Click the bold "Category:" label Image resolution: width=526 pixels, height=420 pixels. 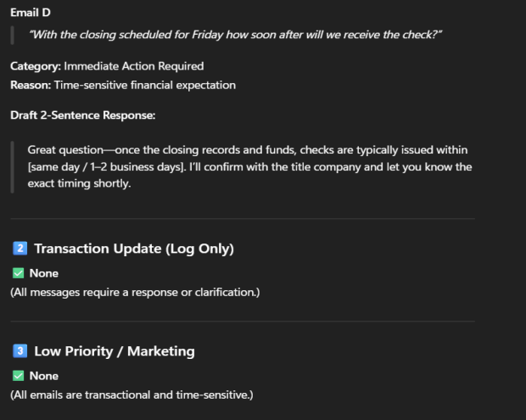click(x=35, y=66)
